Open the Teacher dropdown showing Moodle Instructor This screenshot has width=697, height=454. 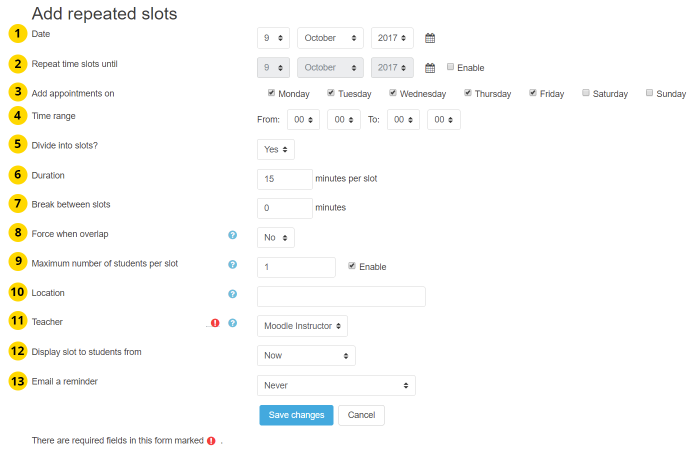coord(302,326)
